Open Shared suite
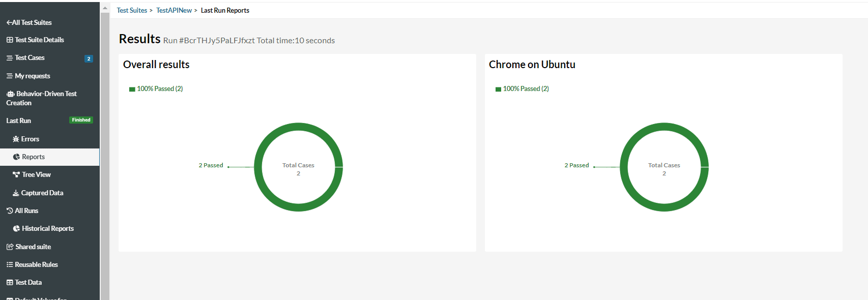The image size is (868, 300). [x=28, y=247]
